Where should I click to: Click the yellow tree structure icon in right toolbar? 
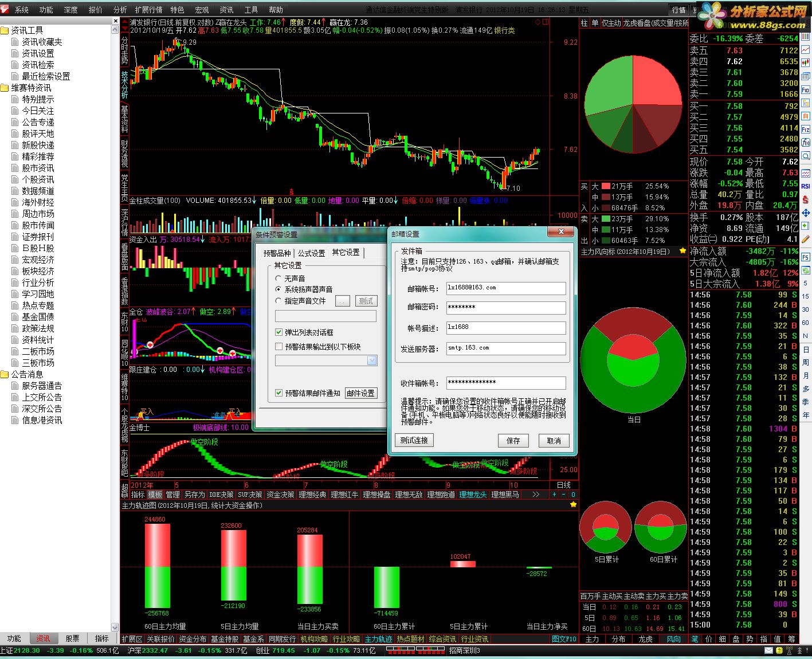[806, 103]
